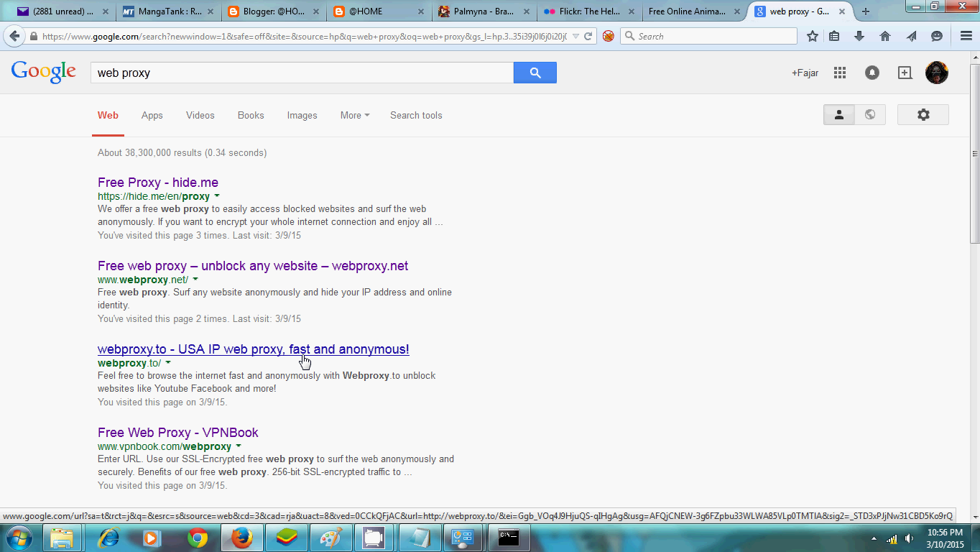Screen dimensions: 980x552
Task: Switch to the (2881 unread) mail tab
Action: [63, 11]
